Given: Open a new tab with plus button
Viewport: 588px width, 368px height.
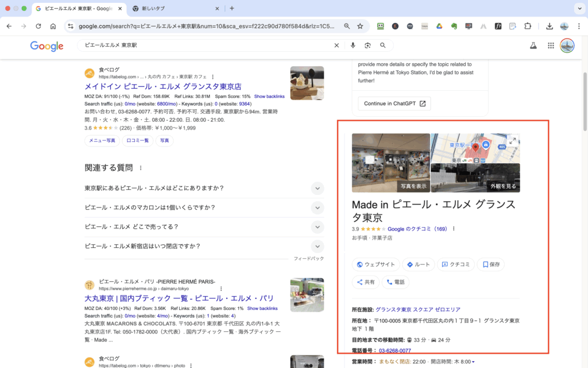Looking at the screenshot, I should [232, 8].
